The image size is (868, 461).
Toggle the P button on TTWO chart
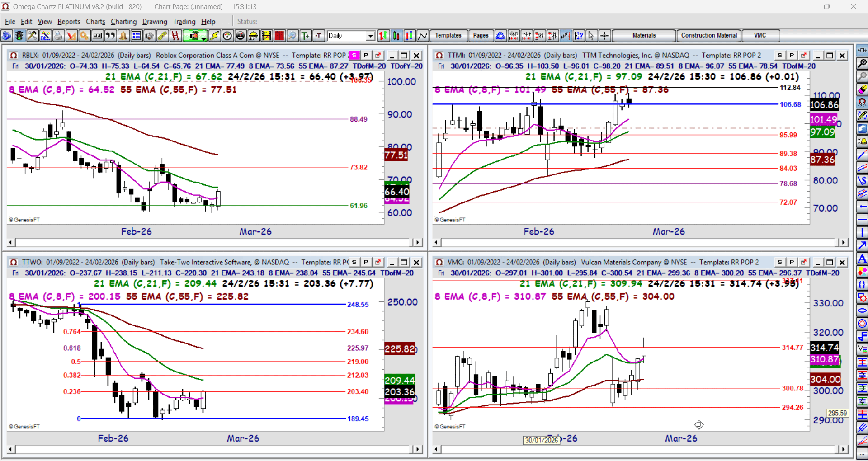point(366,262)
